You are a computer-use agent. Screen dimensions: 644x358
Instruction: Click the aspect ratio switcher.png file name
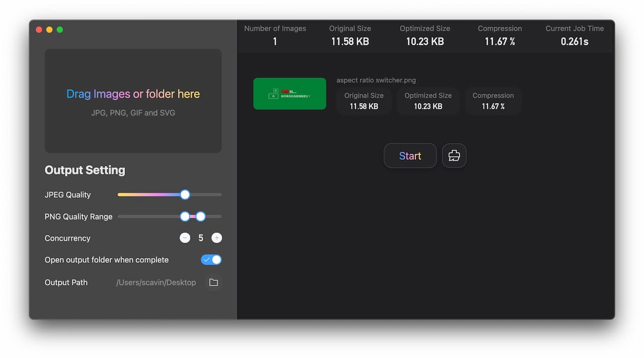pos(376,80)
